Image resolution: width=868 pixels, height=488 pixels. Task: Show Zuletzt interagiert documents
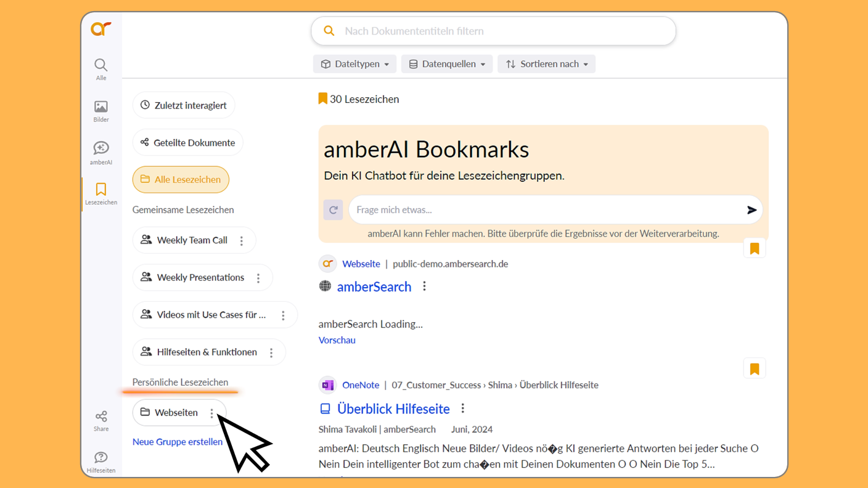184,105
